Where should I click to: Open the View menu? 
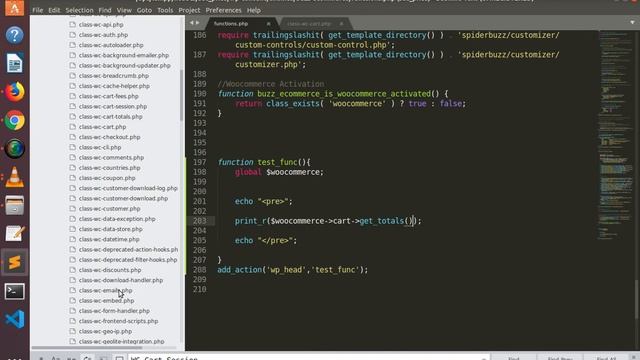[x=124, y=10]
